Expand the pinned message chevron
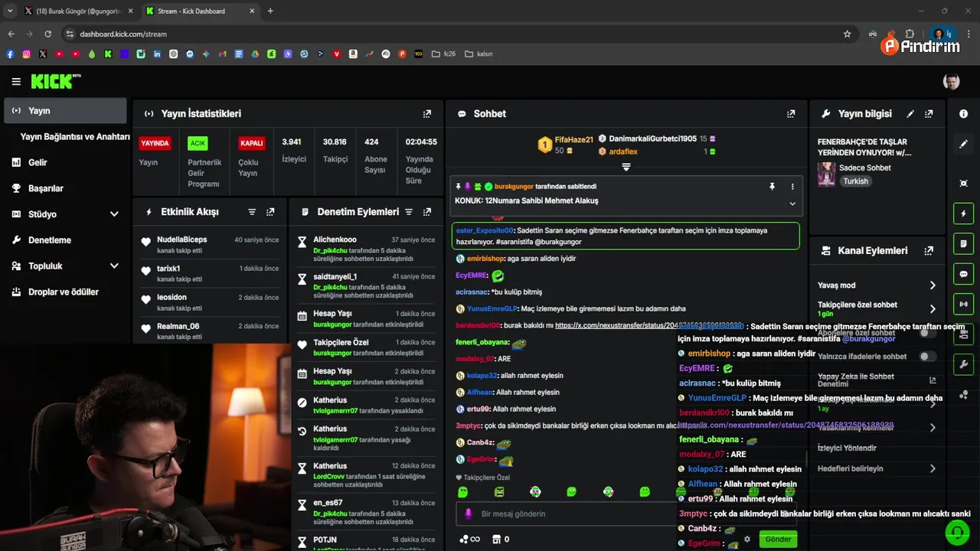The image size is (980, 551). coord(792,204)
